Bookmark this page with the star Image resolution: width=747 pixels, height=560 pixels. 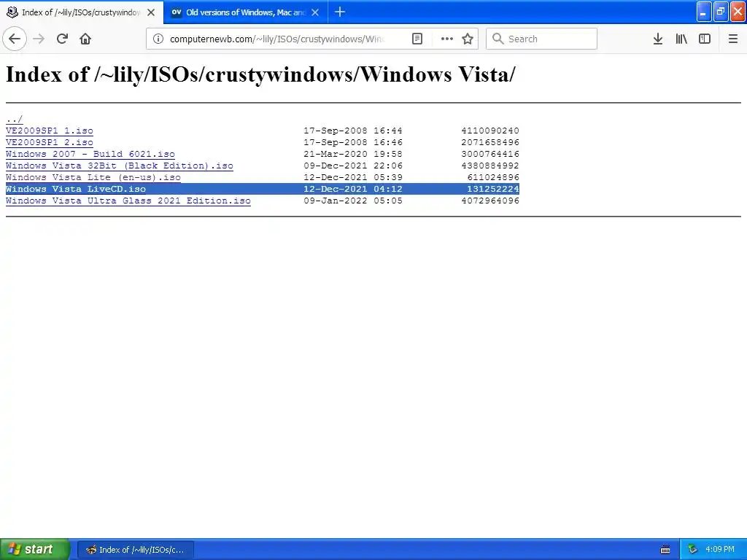pyautogui.click(x=468, y=39)
